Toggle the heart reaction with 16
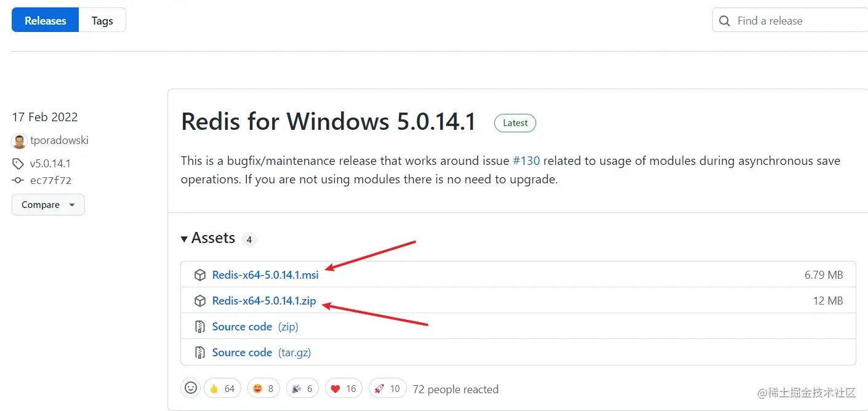 point(344,388)
